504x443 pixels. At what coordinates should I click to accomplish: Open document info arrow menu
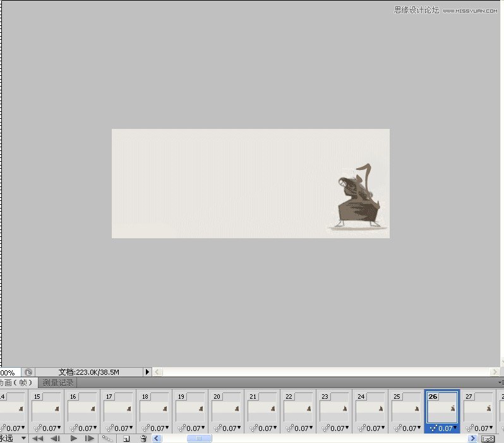pyautogui.click(x=147, y=372)
